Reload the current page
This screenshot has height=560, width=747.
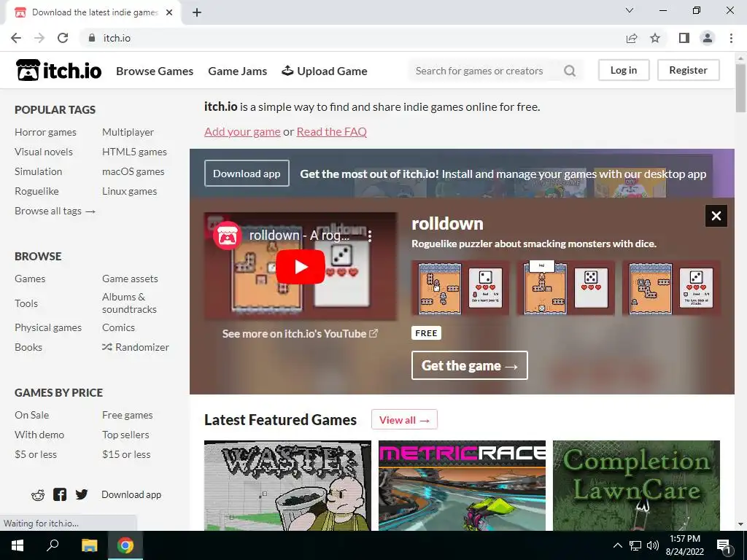click(63, 38)
